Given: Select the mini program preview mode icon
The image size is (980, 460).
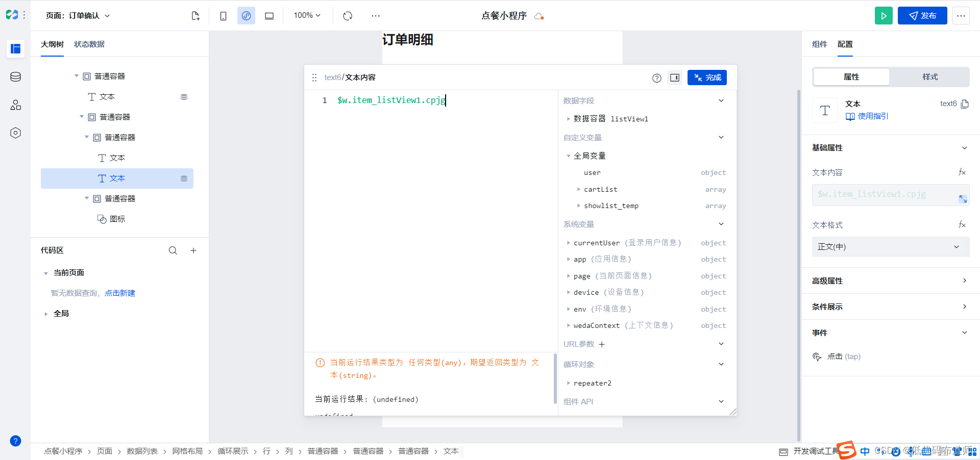Looking at the screenshot, I should click(x=246, y=16).
